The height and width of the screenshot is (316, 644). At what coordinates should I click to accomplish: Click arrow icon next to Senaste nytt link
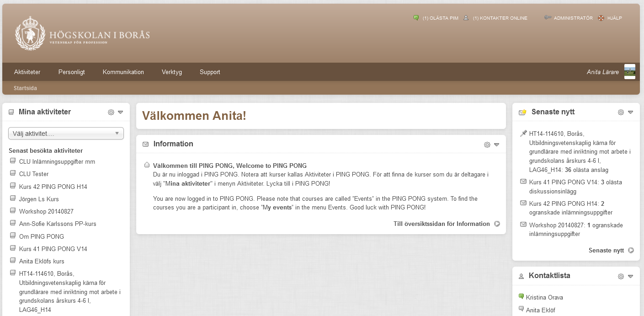(x=631, y=250)
